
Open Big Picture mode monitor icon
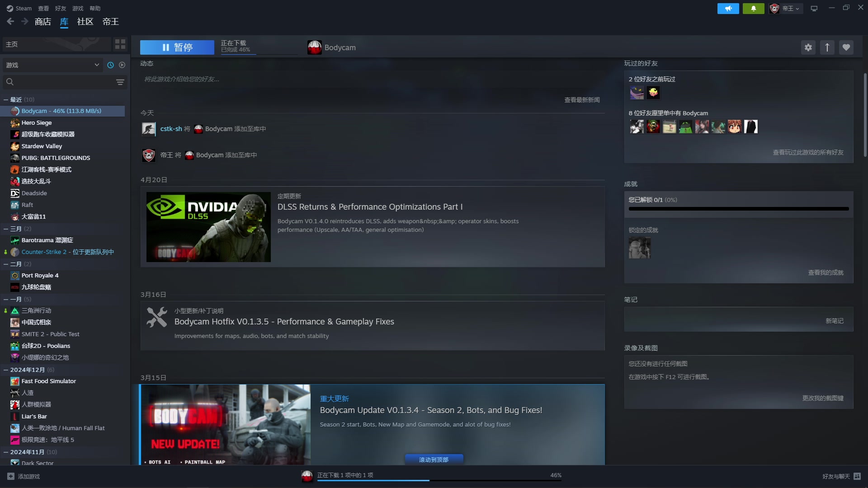[814, 9]
